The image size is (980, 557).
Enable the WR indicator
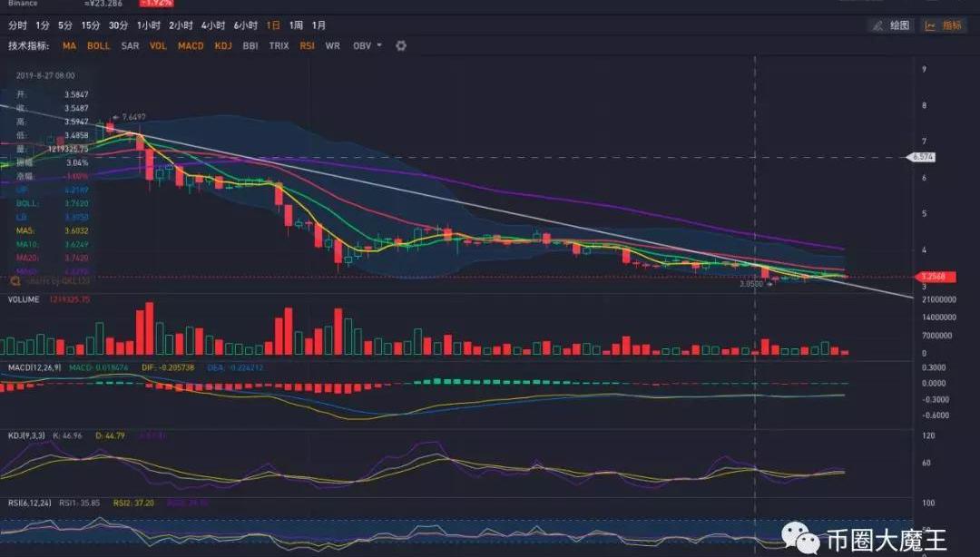pyautogui.click(x=332, y=45)
